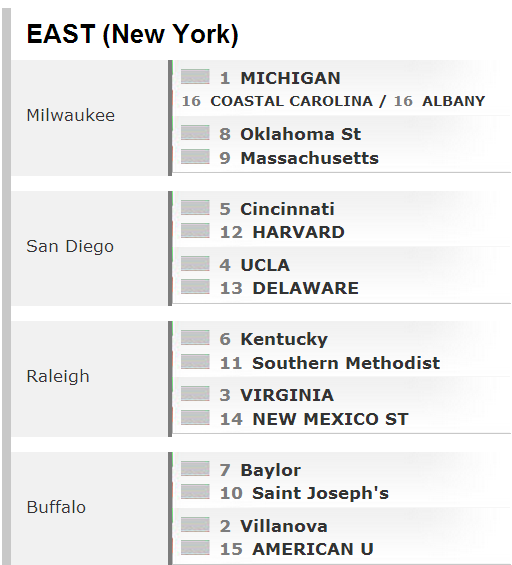Click the gray logo placeholder beside Michigan
512x565 pixels.
click(195, 77)
